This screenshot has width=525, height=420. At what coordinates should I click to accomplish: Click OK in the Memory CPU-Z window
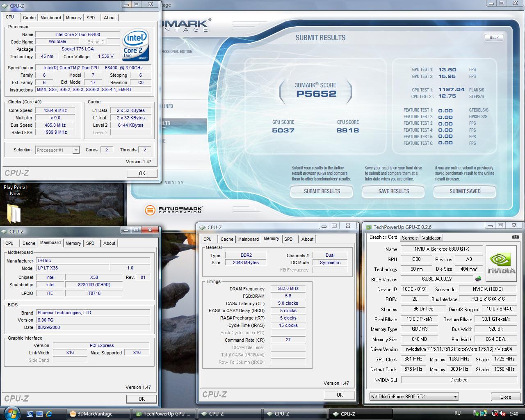point(340,395)
